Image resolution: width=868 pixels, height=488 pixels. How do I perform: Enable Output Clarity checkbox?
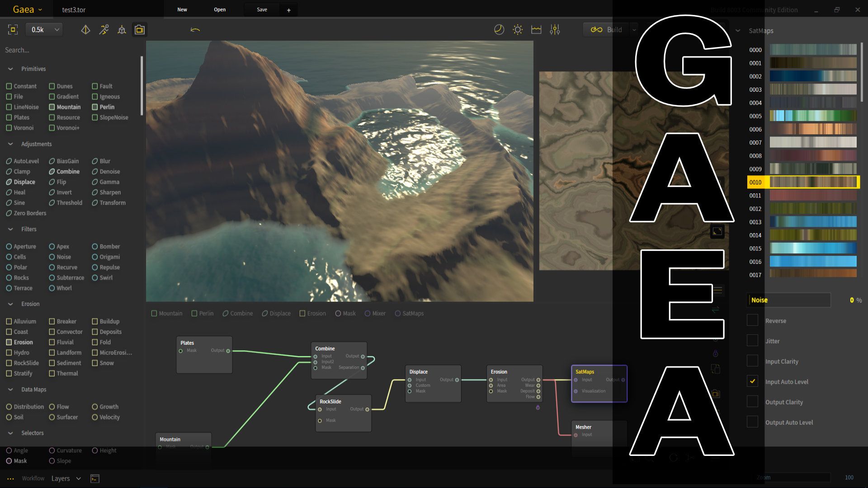coord(752,402)
